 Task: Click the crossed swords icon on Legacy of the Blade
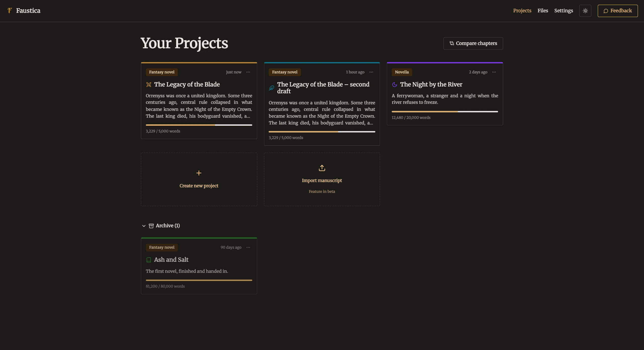tap(149, 84)
